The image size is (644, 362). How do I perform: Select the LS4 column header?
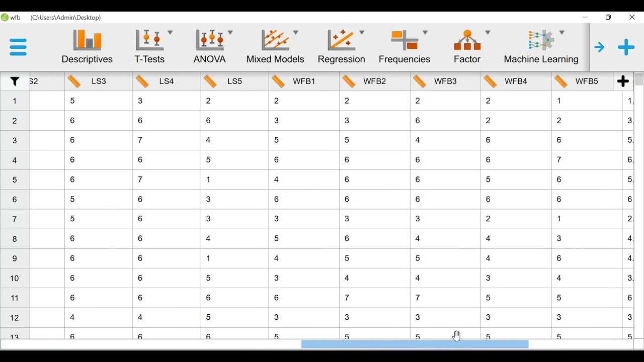[167, 81]
